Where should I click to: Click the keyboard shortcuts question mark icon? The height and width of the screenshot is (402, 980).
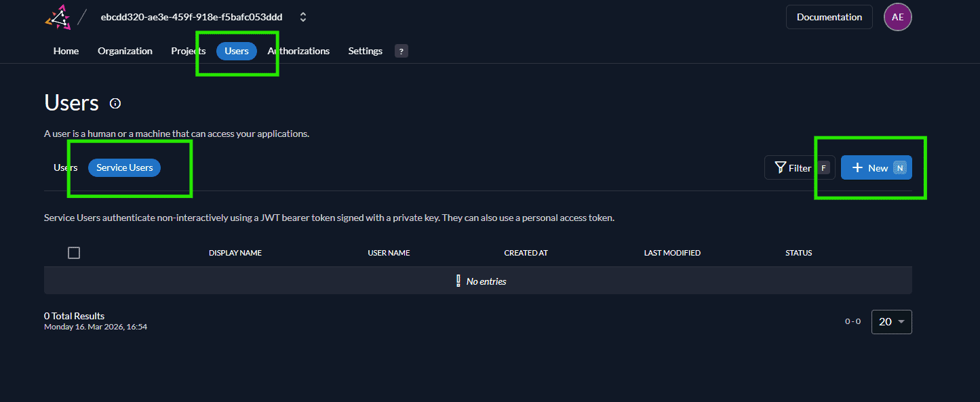point(401,50)
